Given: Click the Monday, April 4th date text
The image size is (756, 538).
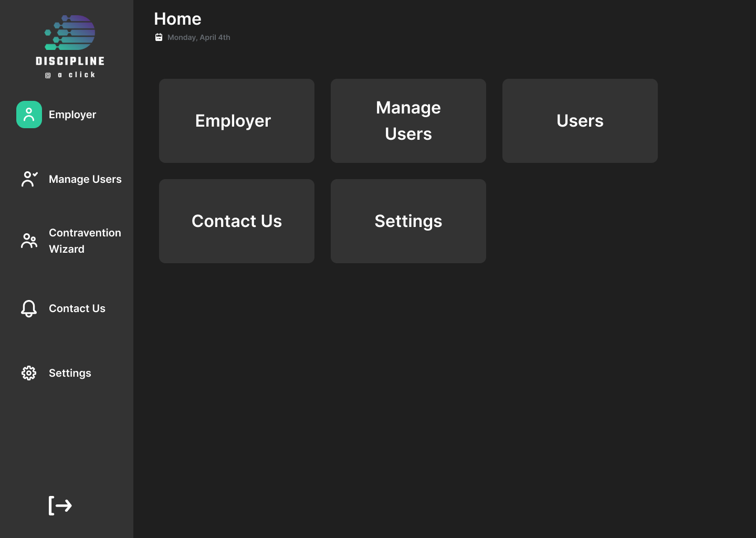Looking at the screenshot, I should pyautogui.click(x=199, y=37).
